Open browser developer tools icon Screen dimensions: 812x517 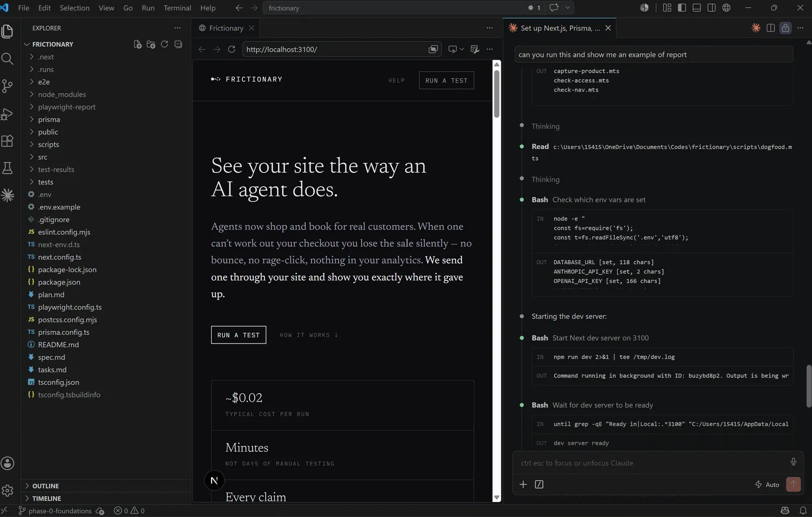475,49
